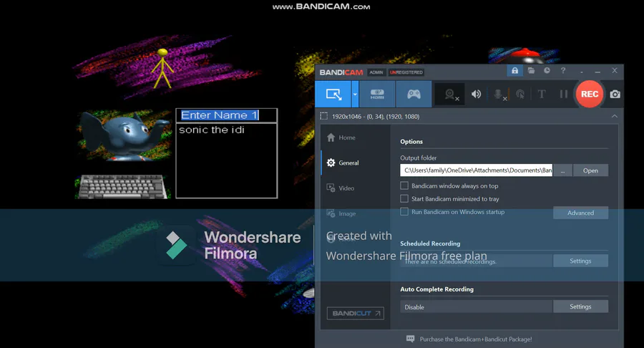
Task: Open the General tab
Action: (348, 163)
